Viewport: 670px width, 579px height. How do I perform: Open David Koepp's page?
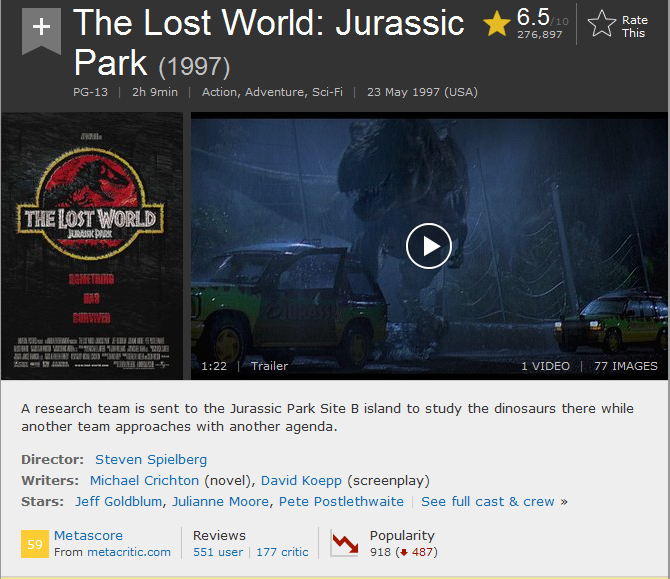coord(301,480)
